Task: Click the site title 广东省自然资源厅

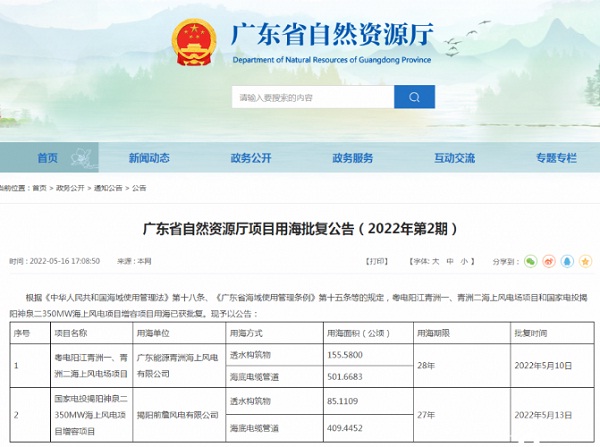Action: point(332,34)
